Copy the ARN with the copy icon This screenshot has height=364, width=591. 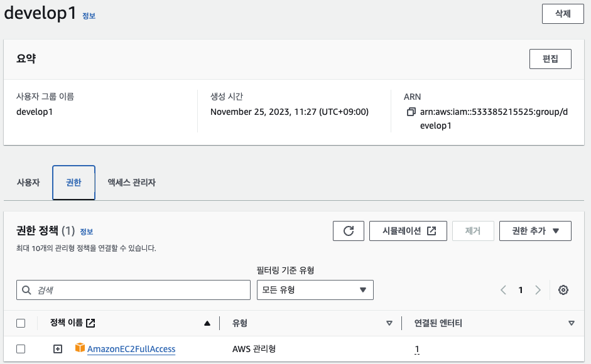411,112
